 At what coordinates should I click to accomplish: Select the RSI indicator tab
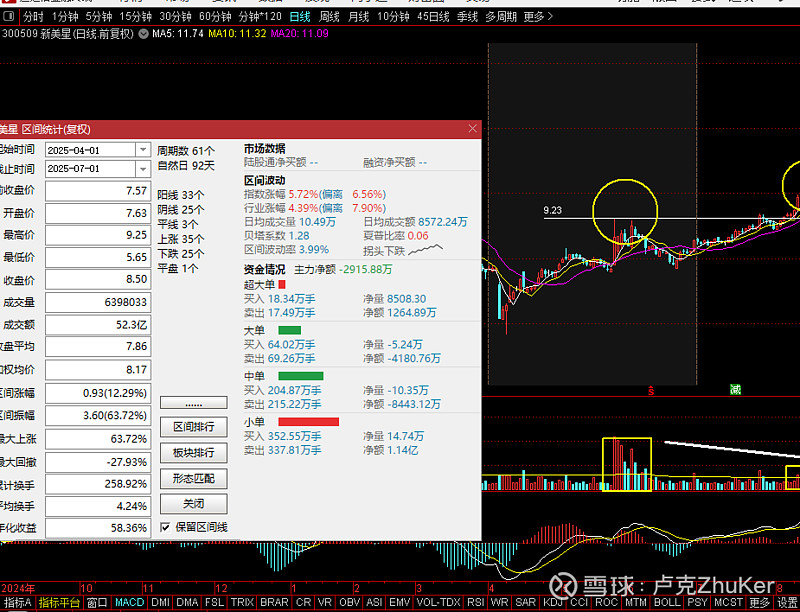coord(476,603)
